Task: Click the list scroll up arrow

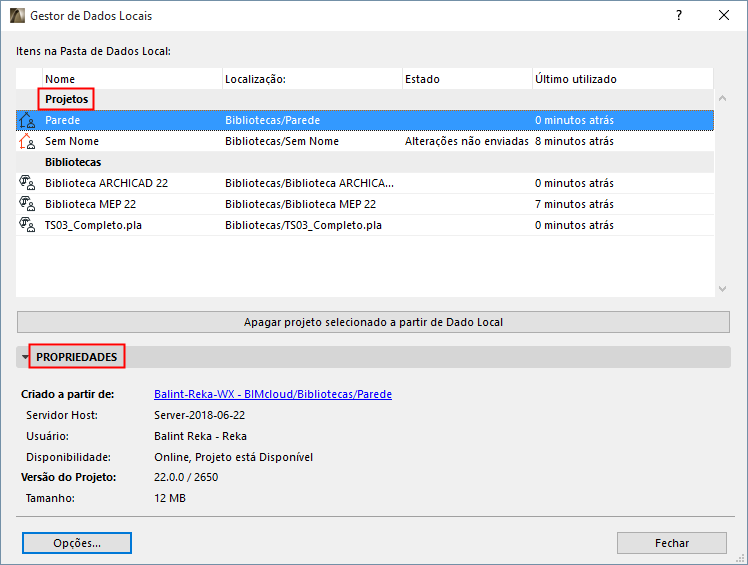Action: coord(722,98)
